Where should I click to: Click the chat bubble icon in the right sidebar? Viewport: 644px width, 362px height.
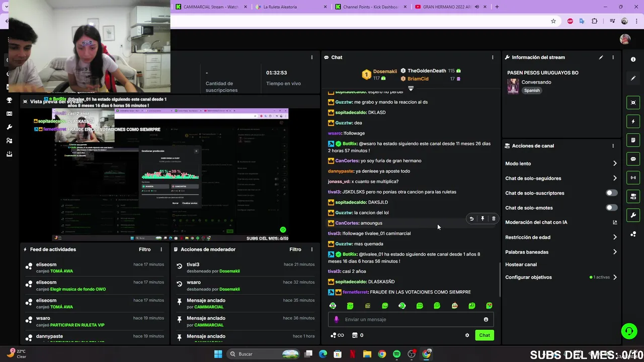[x=633, y=159]
